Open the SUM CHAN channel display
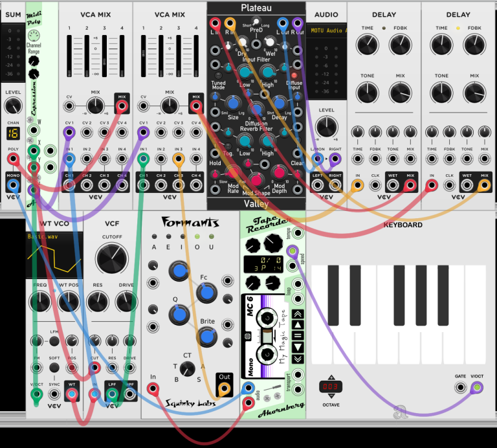This screenshot has height=448, width=497. tap(13, 133)
